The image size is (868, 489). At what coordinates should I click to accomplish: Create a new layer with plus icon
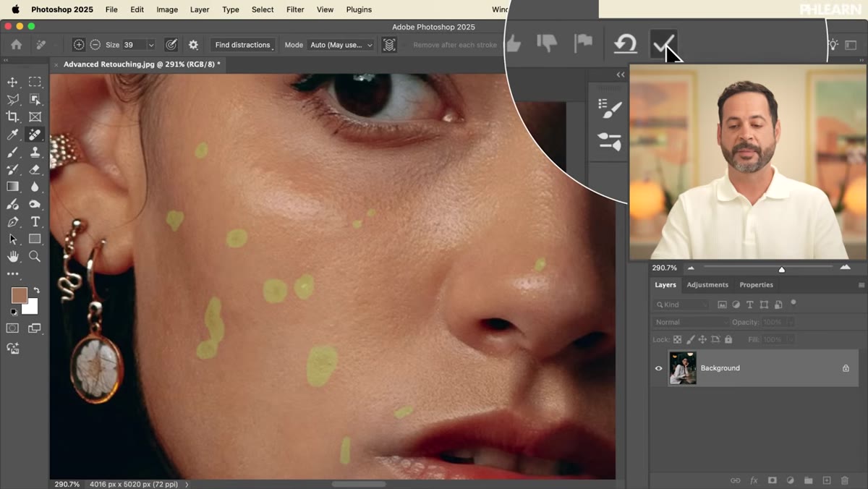click(x=826, y=480)
